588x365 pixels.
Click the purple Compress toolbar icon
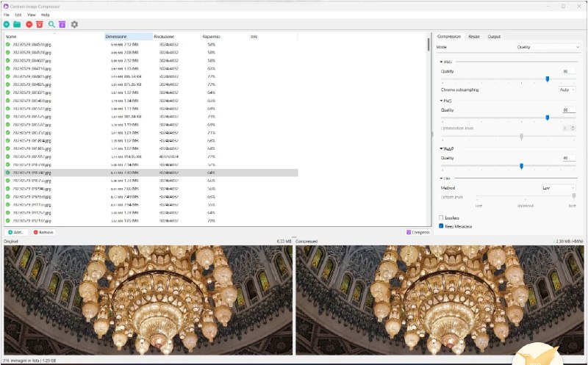62,24
